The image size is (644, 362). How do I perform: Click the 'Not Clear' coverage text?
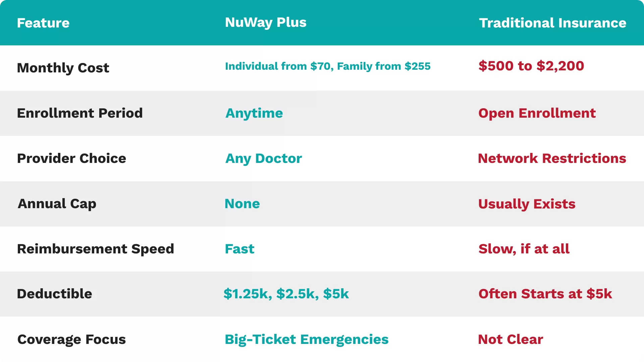[510, 339]
